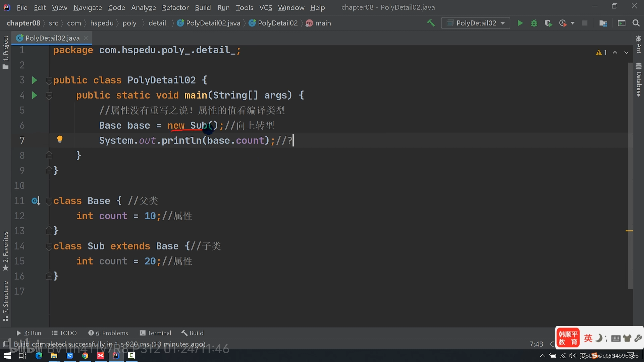Open the Terminal tool window
The height and width of the screenshot is (362, 644).
(155, 333)
